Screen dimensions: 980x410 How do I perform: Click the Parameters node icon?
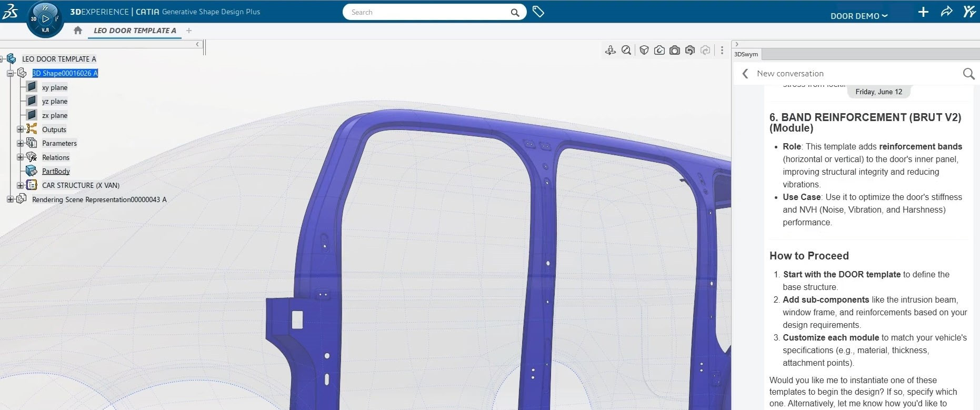click(x=32, y=143)
